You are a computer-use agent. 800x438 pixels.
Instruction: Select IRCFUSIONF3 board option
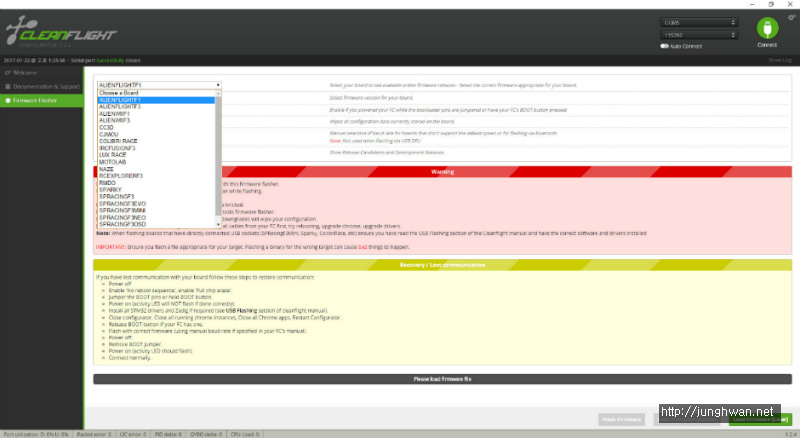pos(156,148)
